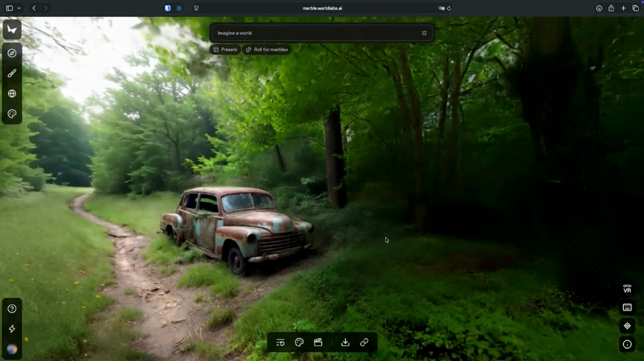Show keyboard controls icon

coord(627,308)
